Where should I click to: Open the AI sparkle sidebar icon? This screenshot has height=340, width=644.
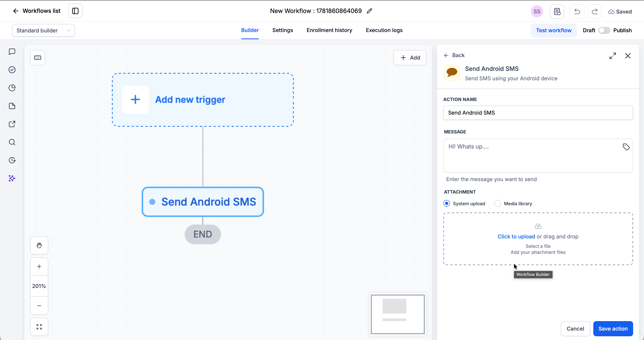point(12,178)
